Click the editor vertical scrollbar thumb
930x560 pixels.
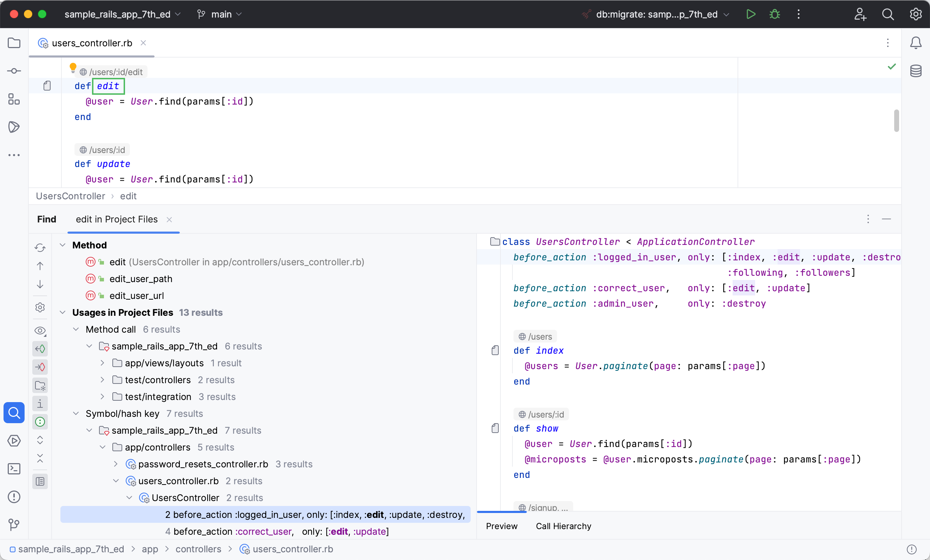point(896,121)
